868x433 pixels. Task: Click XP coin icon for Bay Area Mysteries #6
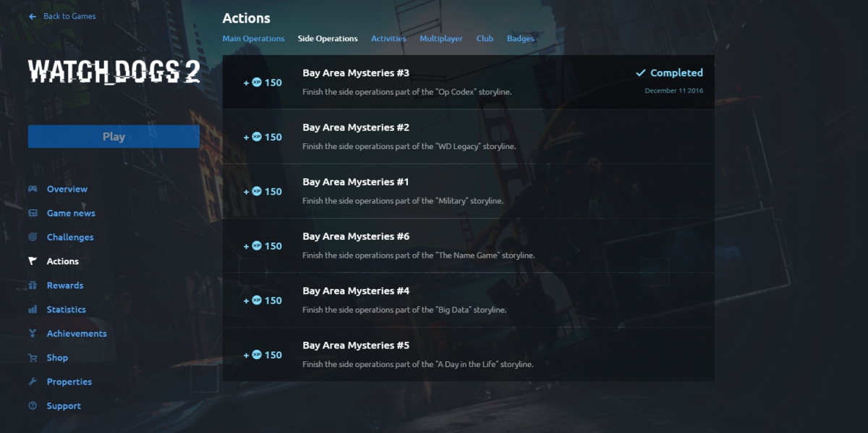[x=257, y=245]
